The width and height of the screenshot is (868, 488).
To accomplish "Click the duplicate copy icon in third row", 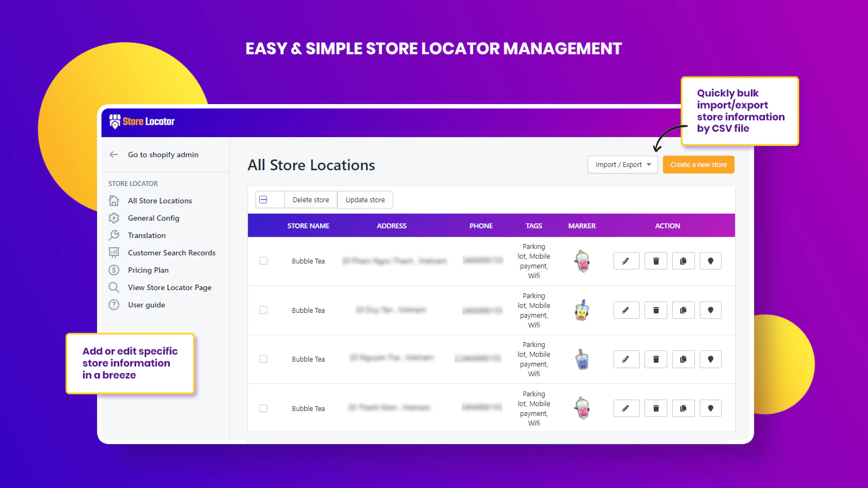I will pyautogui.click(x=683, y=359).
